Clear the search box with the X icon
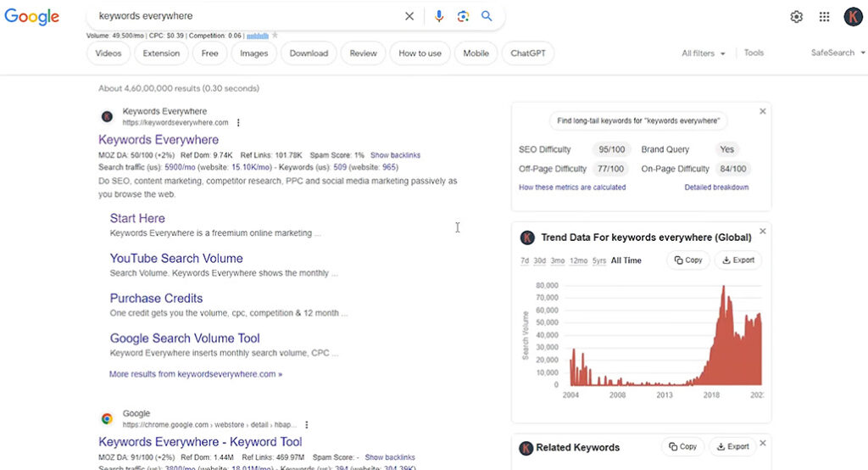Image resolution: width=868 pixels, height=470 pixels. click(409, 16)
